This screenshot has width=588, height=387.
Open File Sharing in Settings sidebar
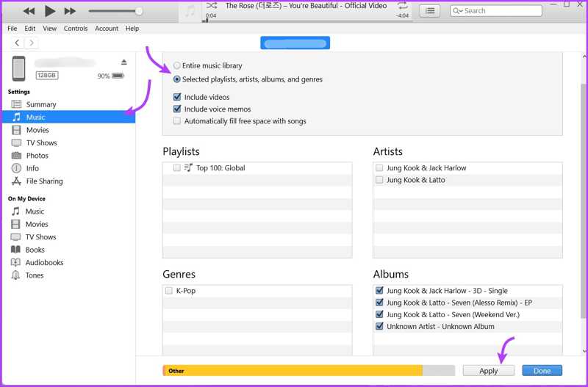(44, 181)
